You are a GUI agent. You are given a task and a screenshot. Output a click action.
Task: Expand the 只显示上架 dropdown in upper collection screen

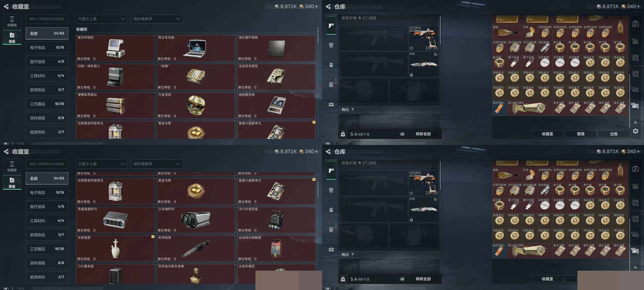[102, 19]
